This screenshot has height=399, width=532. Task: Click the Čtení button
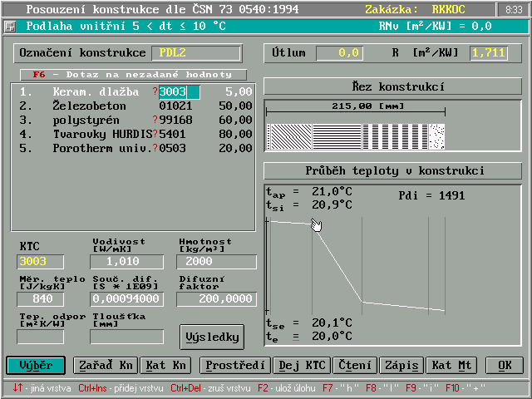(354, 365)
